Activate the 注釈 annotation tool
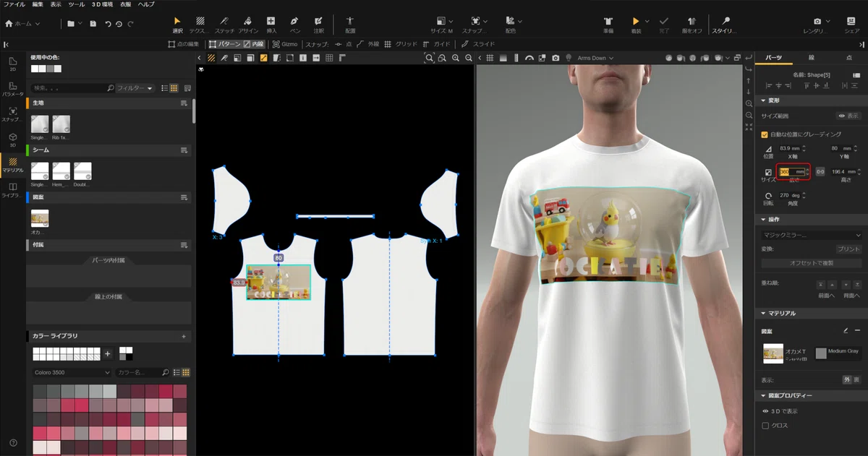Viewport: 868px width, 456px height. click(318, 24)
